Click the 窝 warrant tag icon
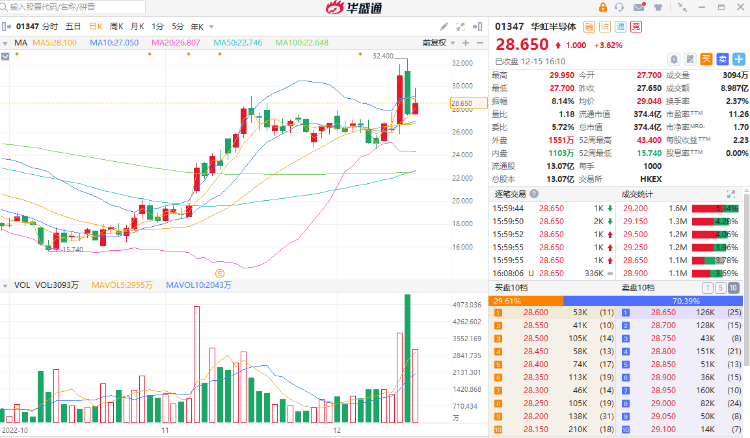Viewport: 750px width, 438px height. [636, 27]
